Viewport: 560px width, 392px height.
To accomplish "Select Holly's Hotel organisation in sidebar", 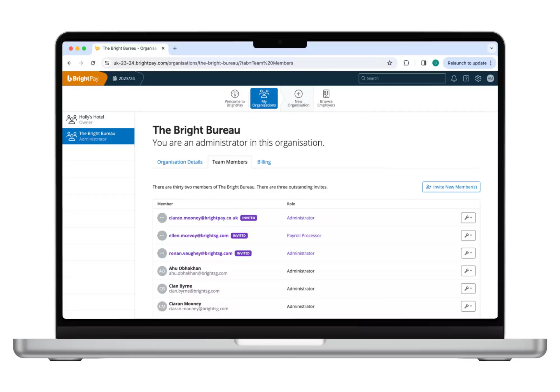I will pyautogui.click(x=99, y=120).
